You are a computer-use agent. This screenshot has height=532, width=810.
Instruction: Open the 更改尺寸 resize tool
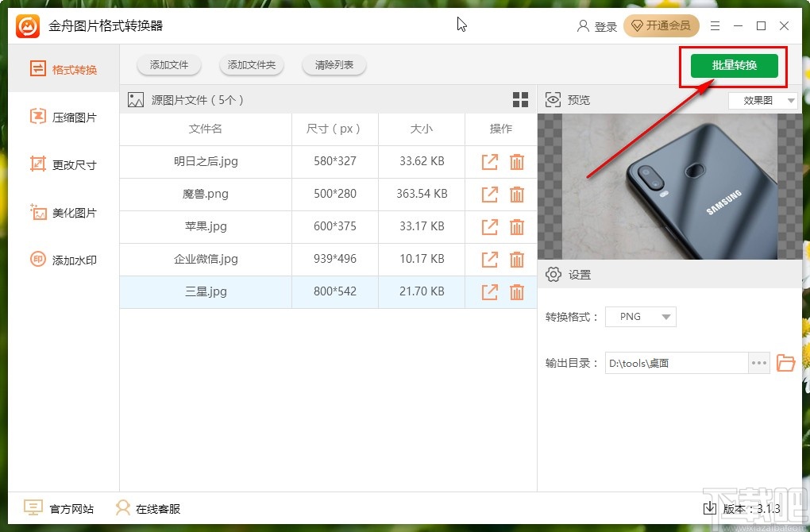pyautogui.click(x=60, y=164)
